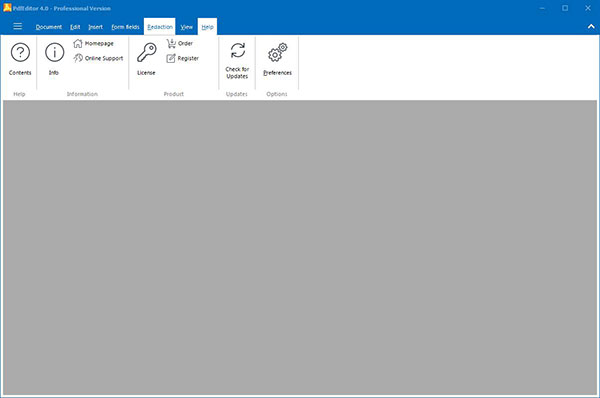Viewport: 600px width, 398px height.
Task: Open the Insert ribbon tab
Action: 95,27
